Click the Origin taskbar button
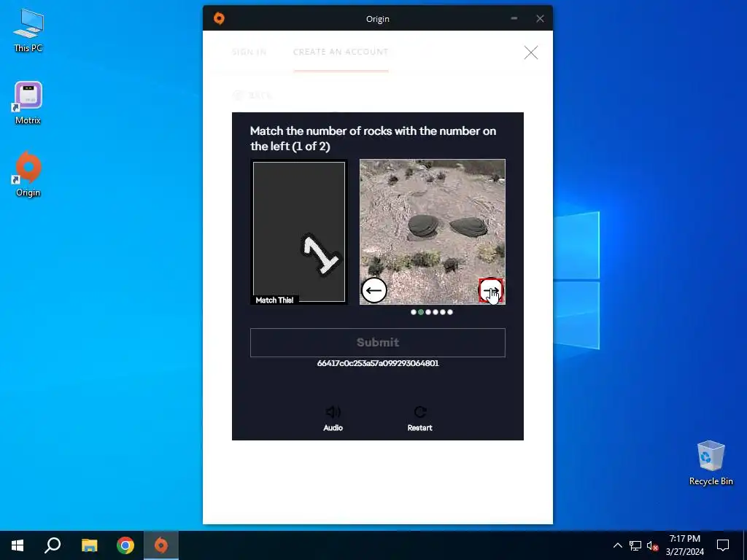The width and height of the screenshot is (747, 560). 161,545
